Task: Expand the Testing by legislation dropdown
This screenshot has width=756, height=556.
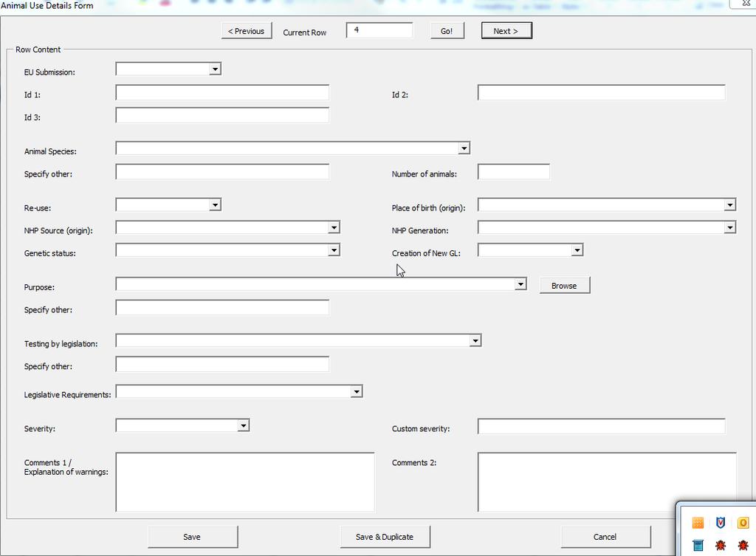Action: (475, 341)
